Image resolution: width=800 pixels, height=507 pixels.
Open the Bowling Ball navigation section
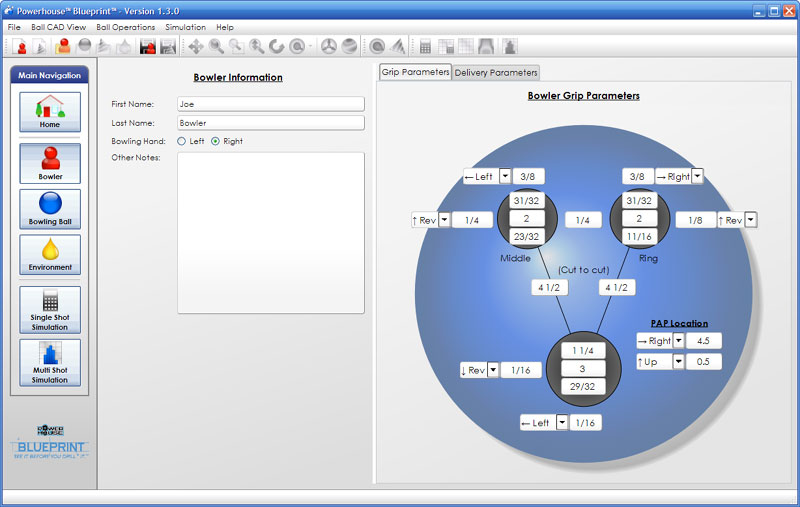pyautogui.click(x=50, y=209)
